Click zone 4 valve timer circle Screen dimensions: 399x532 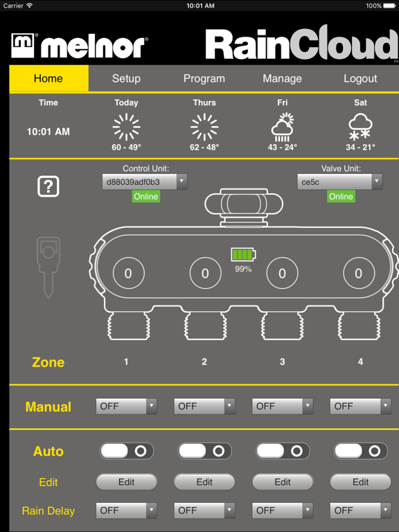(x=359, y=273)
